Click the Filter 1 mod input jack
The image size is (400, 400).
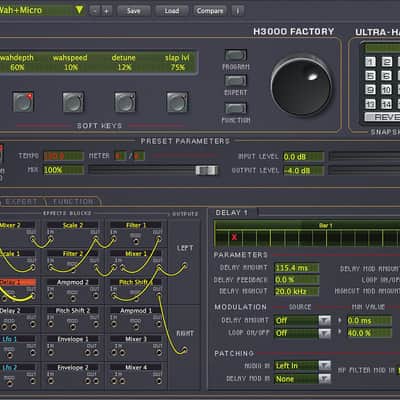(x=136, y=241)
